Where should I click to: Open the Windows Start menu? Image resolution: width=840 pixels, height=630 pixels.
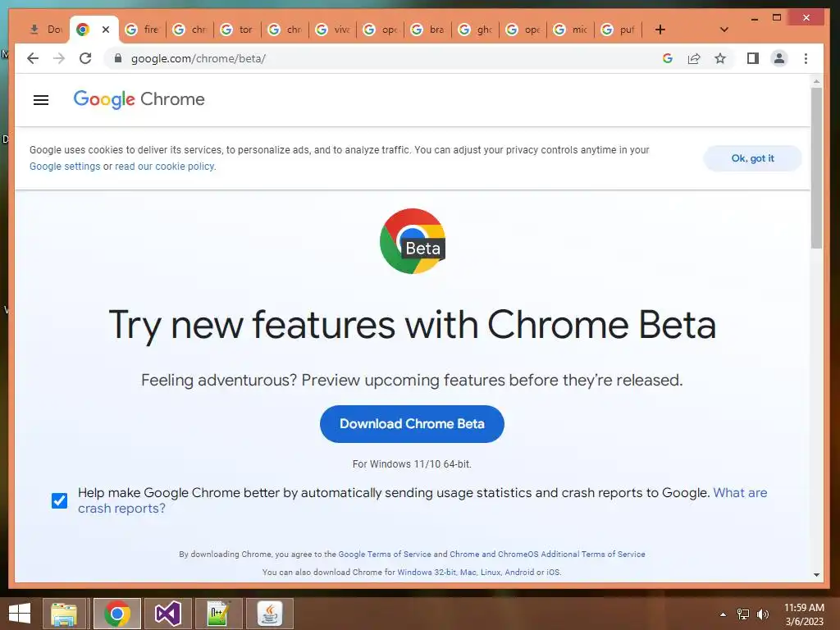coord(20,614)
